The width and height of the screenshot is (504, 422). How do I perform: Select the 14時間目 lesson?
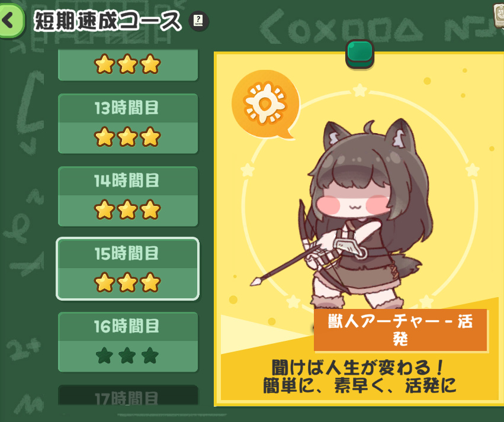coord(128,196)
